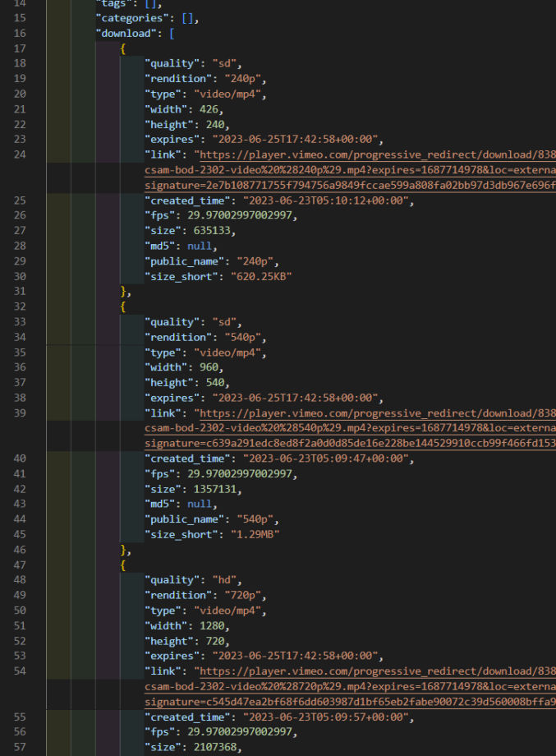
Task: Click created_time value 2023-06-23T05:09:57+00:00
Action: [x=325, y=717]
